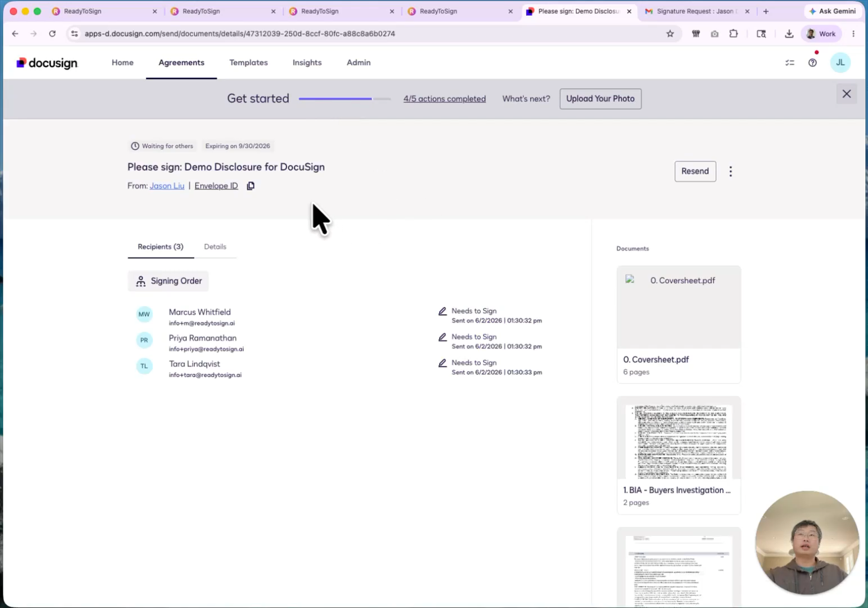Open the third document thumbnail under Documents
The image size is (868, 608).
click(x=679, y=567)
